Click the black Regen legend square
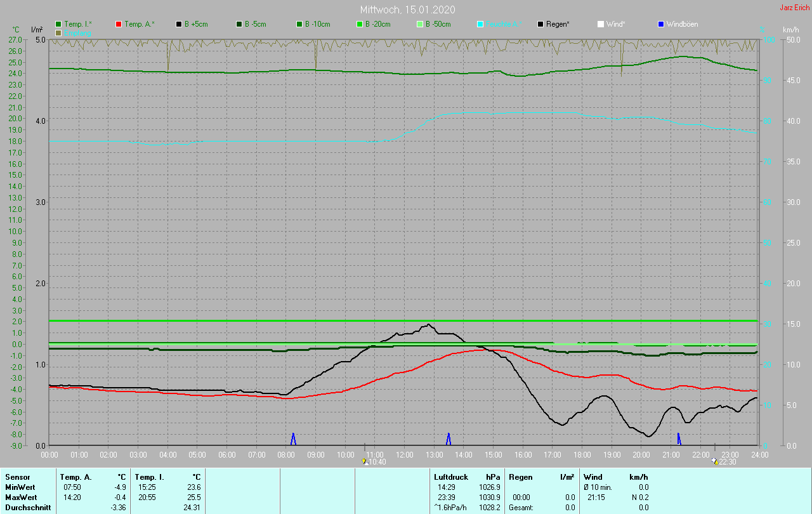 540,24
